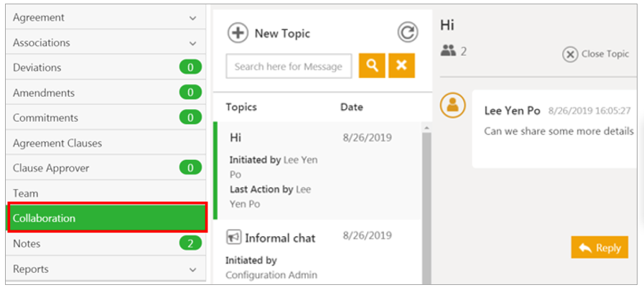
Task: Expand the Reports section chevron
Action: pyautogui.click(x=192, y=269)
